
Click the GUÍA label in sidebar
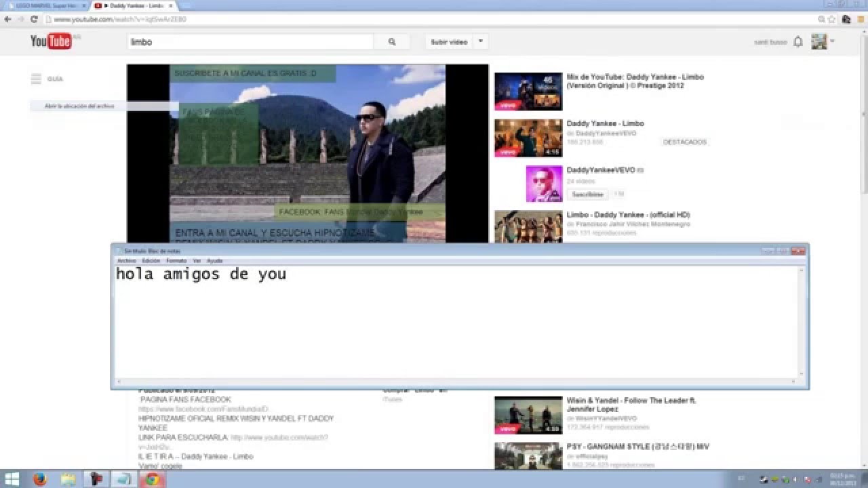55,79
